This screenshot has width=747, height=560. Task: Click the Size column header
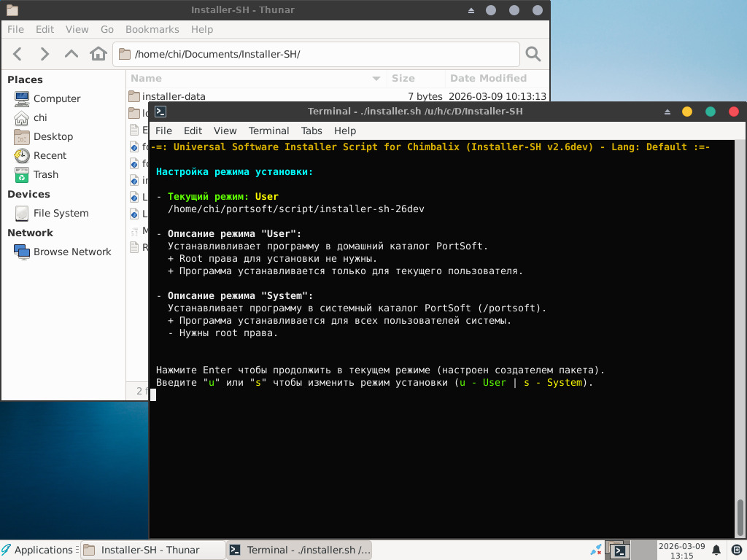(x=403, y=79)
